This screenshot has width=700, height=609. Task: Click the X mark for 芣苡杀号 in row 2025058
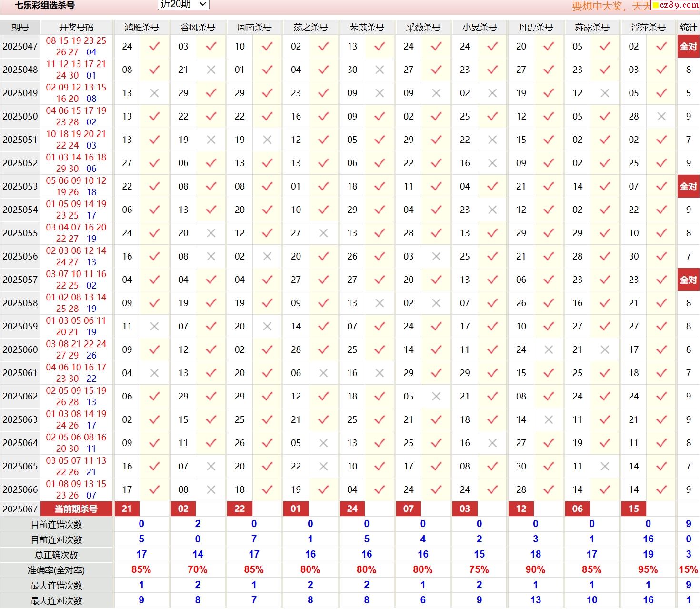click(x=380, y=303)
